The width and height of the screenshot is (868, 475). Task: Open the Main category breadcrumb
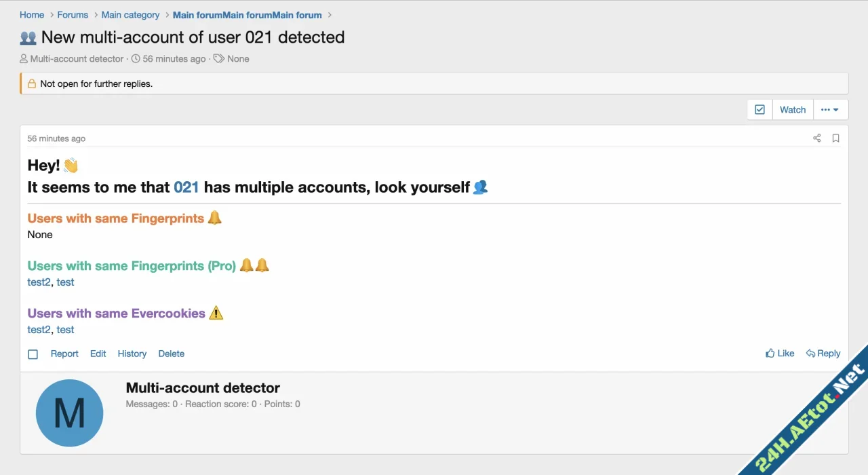pos(130,14)
